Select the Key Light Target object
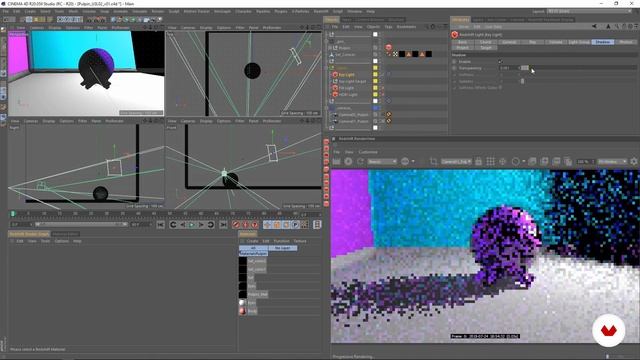This screenshot has height=360, width=640. click(x=352, y=82)
